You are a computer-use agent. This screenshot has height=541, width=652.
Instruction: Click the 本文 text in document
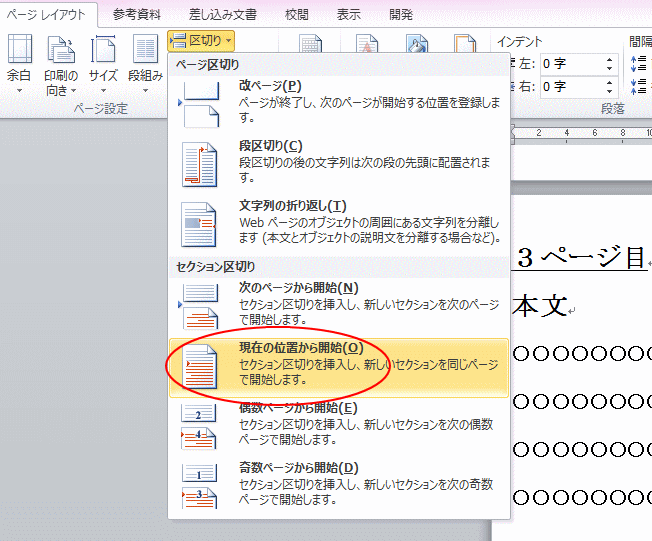tap(539, 306)
